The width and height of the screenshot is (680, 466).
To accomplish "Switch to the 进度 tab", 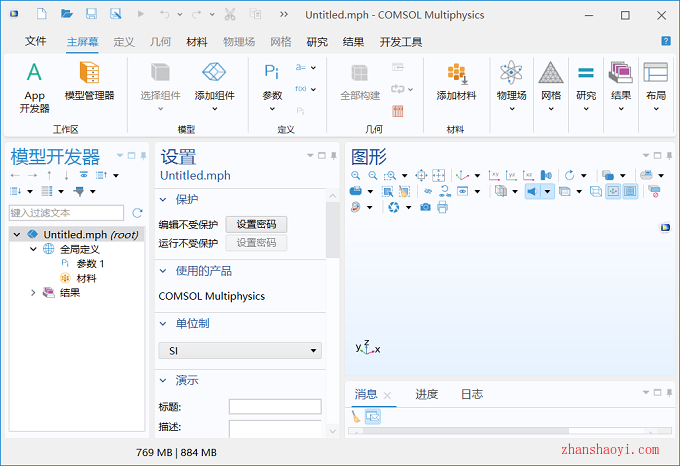I will (427, 394).
